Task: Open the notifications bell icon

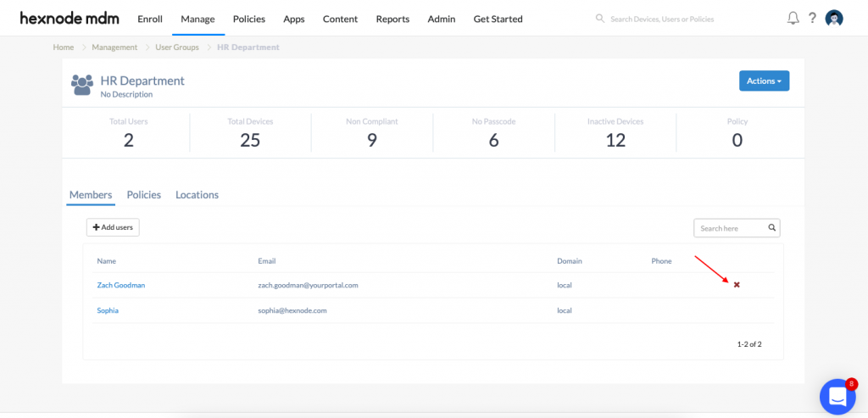Action: click(793, 19)
